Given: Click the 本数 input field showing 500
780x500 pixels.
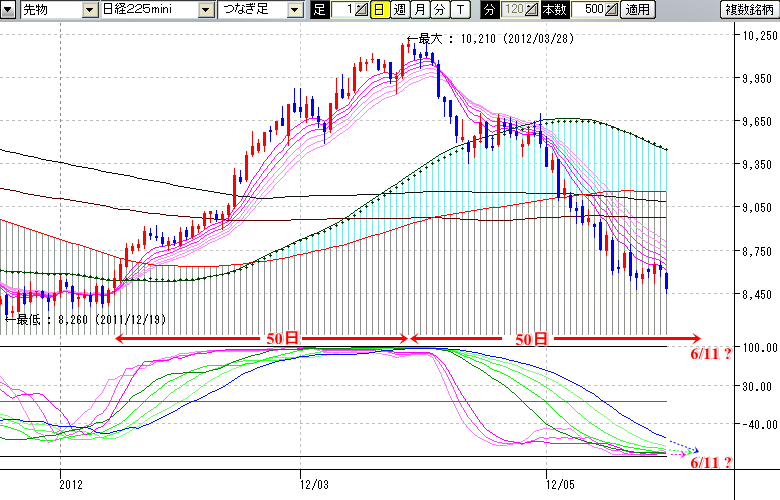Looking at the screenshot, I should [x=588, y=9].
